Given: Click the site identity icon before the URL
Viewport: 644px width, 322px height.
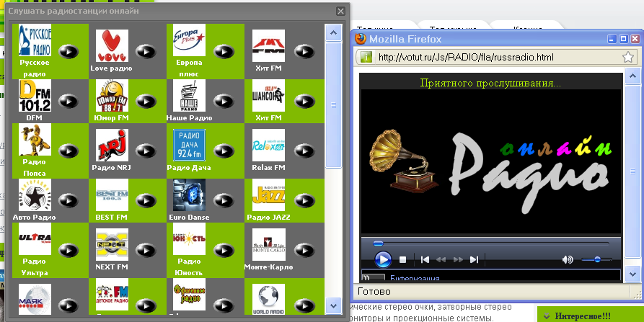Looking at the screenshot, I should [x=366, y=57].
